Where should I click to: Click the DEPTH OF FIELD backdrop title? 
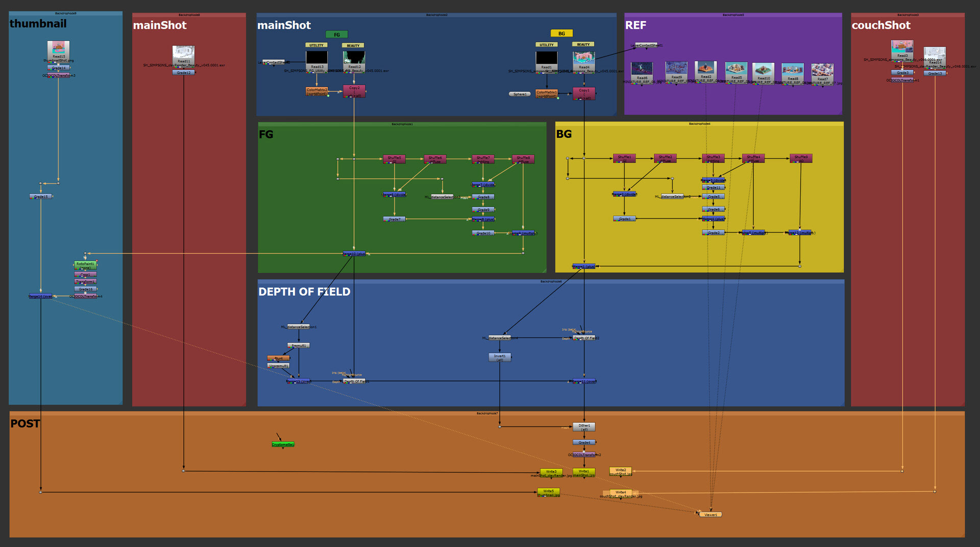pyautogui.click(x=304, y=292)
